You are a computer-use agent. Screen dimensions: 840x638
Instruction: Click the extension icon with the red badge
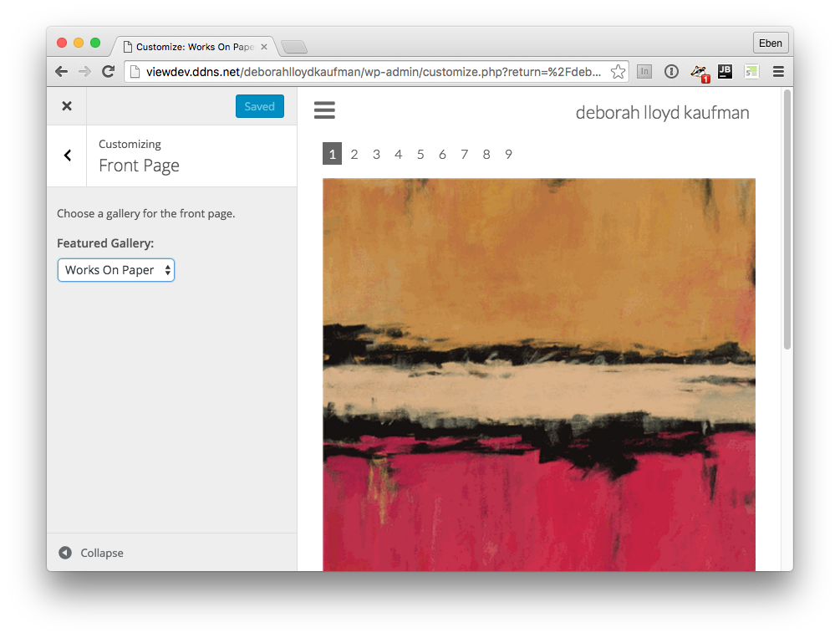click(x=699, y=73)
